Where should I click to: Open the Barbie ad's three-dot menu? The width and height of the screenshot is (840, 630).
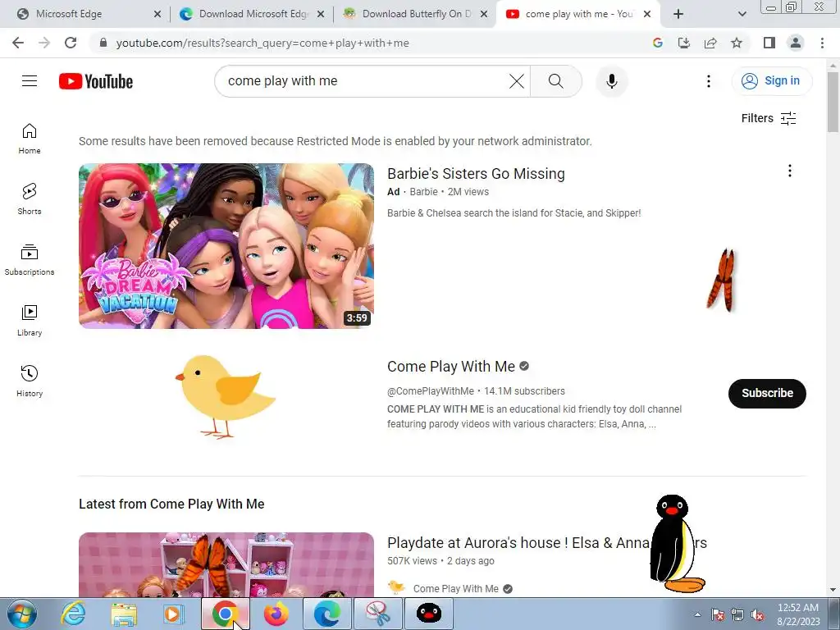pos(790,171)
